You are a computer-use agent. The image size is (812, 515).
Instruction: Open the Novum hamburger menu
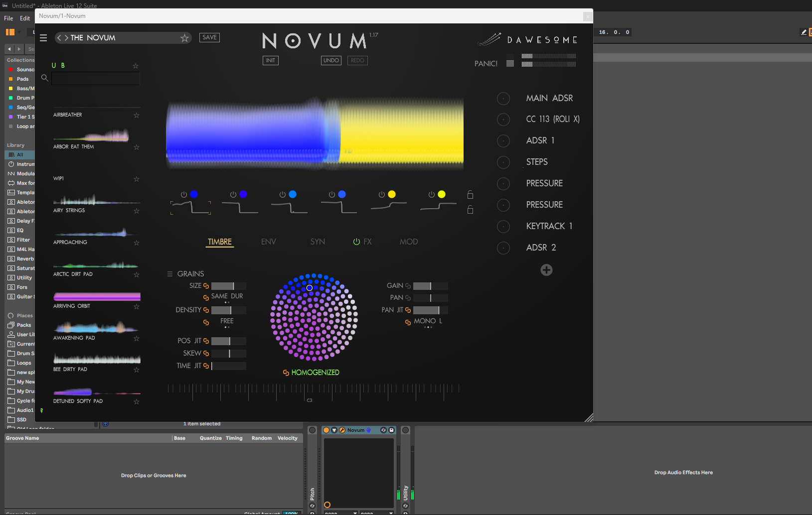pyautogui.click(x=43, y=38)
